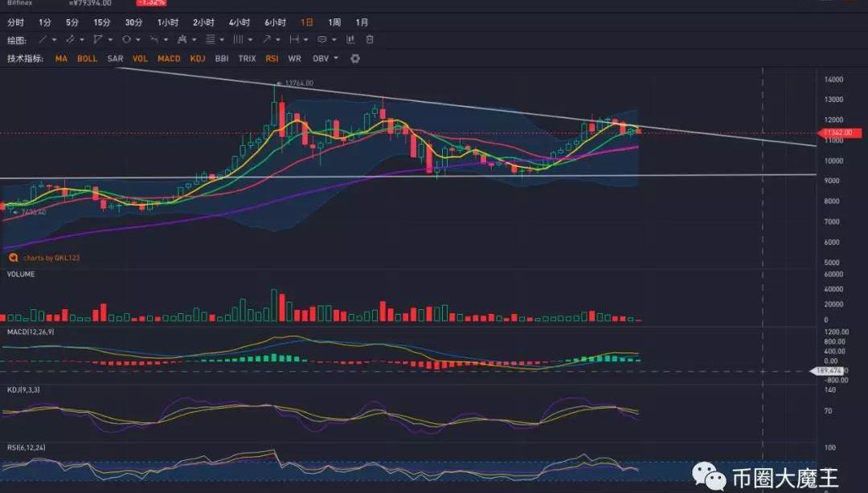Expand the OBV indicator dropdown
Viewport: 868px width, 493px height.
[335, 59]
